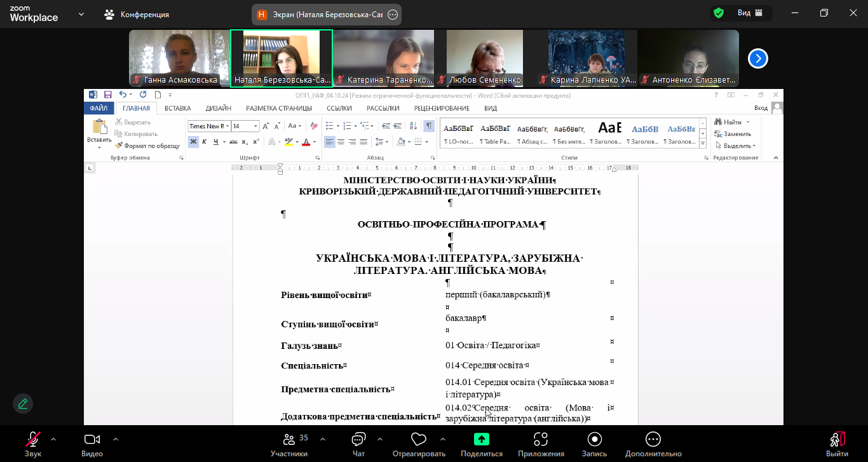
Task: Copy selection using Копировать
Action: click(x=136, y=133)
